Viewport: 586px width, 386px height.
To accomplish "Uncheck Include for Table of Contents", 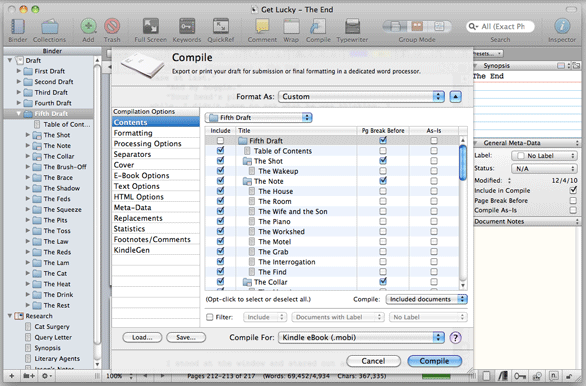I will [220, 151].
